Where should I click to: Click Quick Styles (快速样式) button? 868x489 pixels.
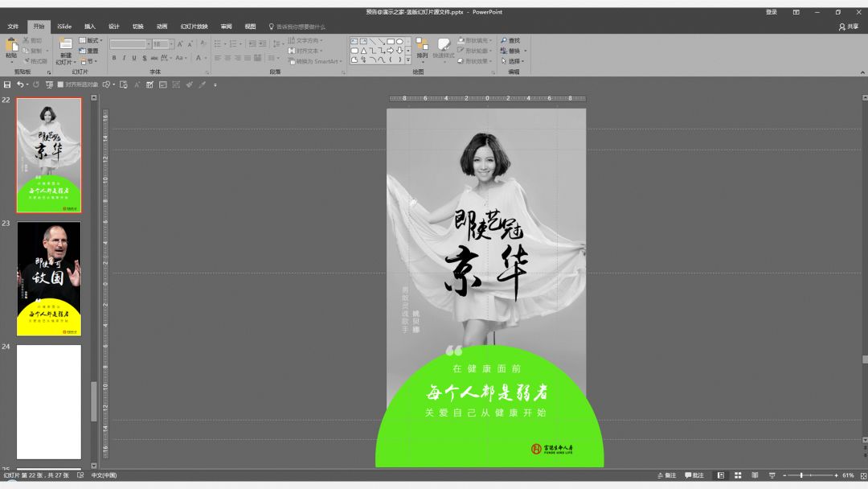tap(444, 49)
